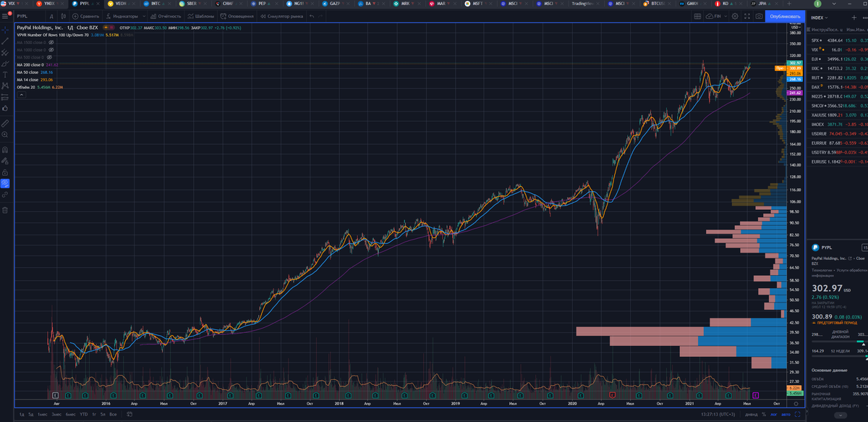Toggle lock all drawings
This screenshot has height=422, width=868.
click(x=5, y=172)
